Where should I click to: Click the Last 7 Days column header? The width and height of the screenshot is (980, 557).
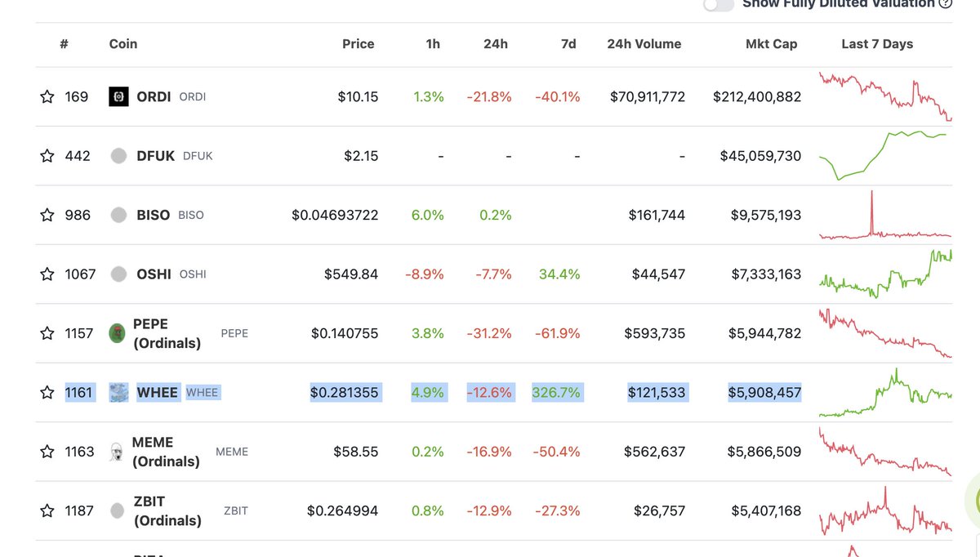(x=877, y=44)
